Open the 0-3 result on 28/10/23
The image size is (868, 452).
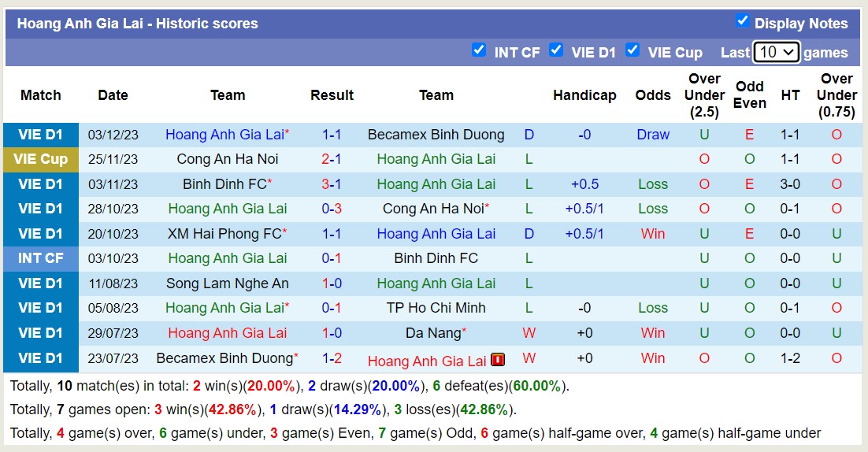(332, 209)
